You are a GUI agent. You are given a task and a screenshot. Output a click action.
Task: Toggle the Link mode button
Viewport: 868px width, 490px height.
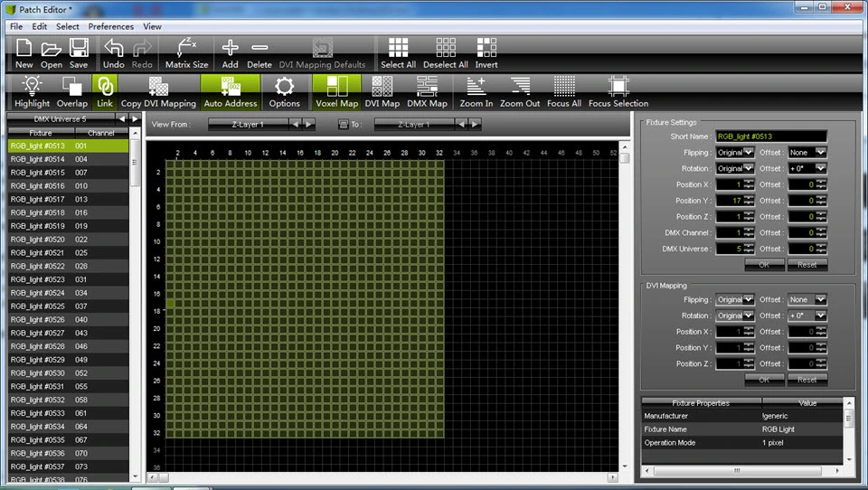click(x=105, y=92)
